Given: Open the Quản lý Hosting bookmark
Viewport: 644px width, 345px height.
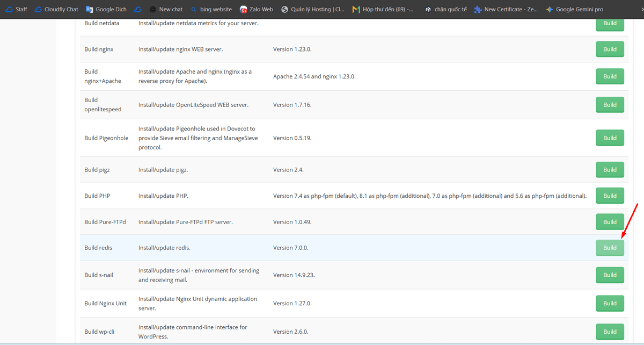Looking at the screenshot, I should [x=313, y=9].
